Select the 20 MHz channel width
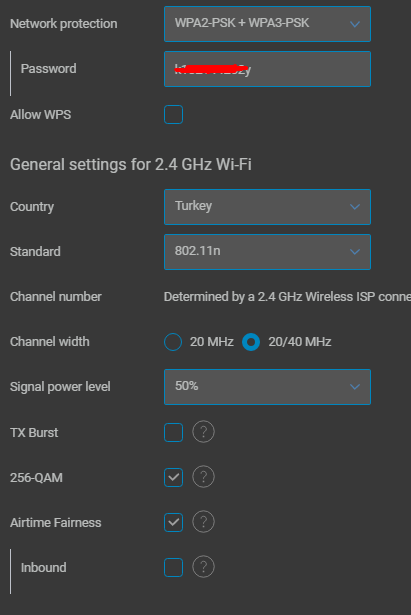Viewport: 411px width, 615px height. [173, 342]
